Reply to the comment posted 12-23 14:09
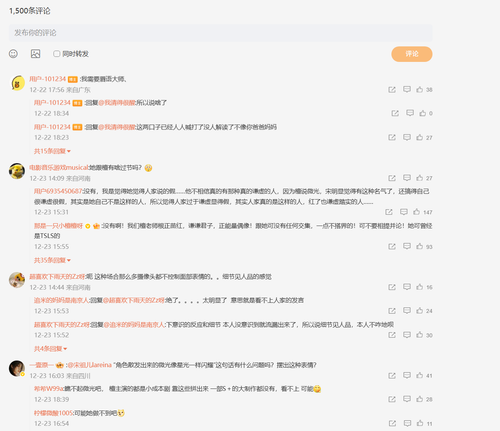The image size is (500, 431). click(x=407, y=178)
